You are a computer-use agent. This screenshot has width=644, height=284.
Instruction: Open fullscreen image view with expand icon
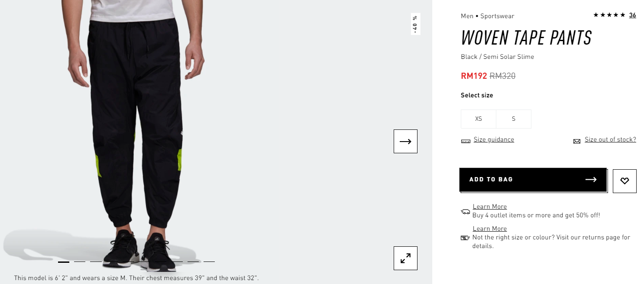(x=405, y=258)
